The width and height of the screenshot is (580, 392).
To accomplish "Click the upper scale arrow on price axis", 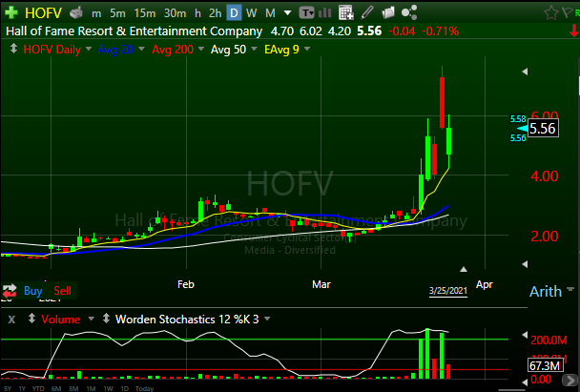I will [525, 72].
